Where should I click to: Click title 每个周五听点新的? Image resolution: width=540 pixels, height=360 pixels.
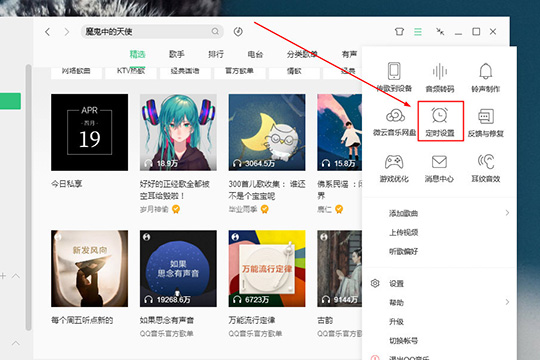tap(82, 320)
